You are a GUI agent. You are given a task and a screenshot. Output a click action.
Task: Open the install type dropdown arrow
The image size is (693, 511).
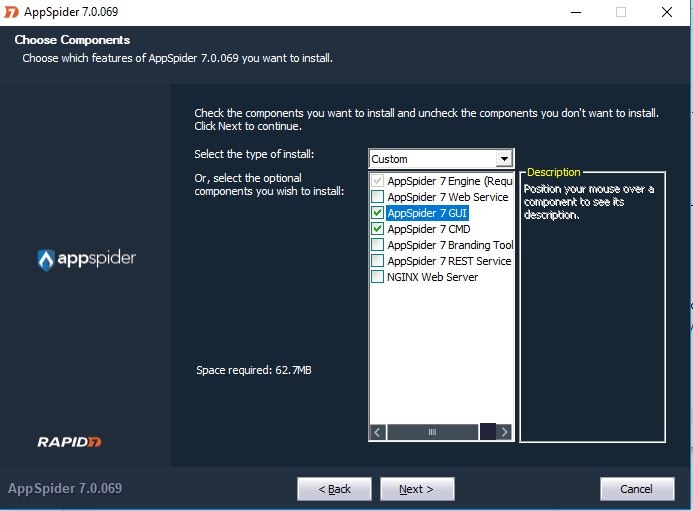click(504, 159)
